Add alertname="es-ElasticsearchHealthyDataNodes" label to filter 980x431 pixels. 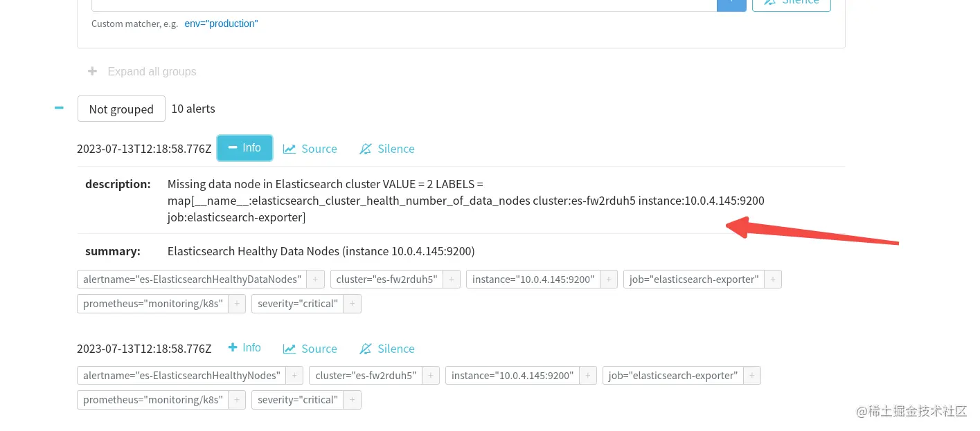pos(315,279)
